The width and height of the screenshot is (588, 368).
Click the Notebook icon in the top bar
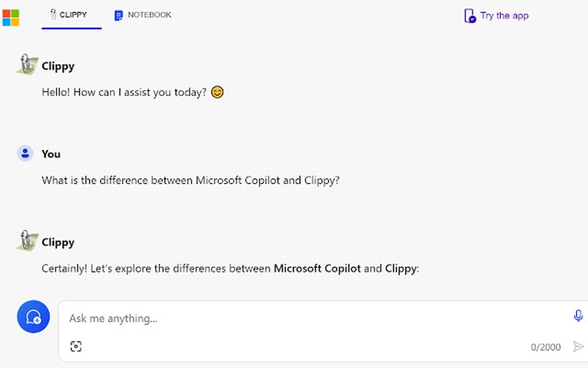pyautogui.click(x=119, y=14)
